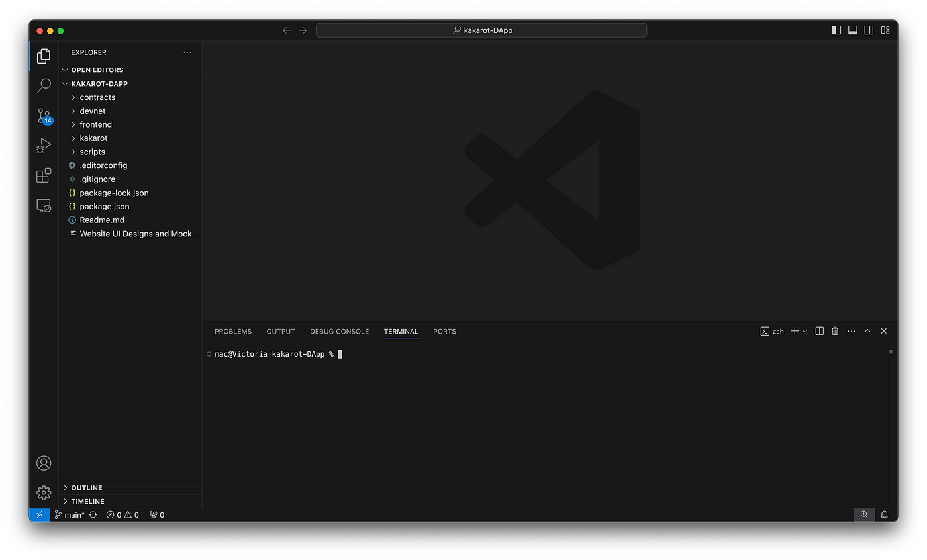Open the package-lock.json file
Viewport: 927px width, 560px height.
tap(130, 193)
